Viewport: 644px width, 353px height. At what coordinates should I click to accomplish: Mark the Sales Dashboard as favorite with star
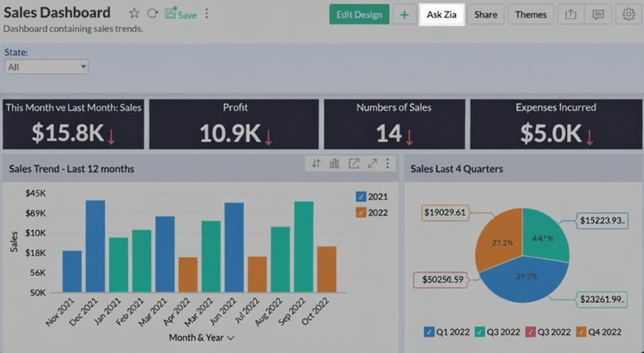[134, 14]
